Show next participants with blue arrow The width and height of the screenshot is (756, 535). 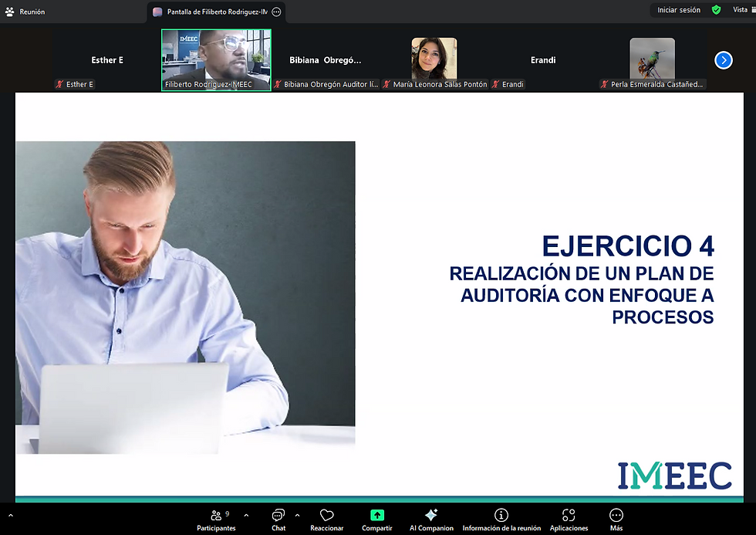(x=724, y=60)
